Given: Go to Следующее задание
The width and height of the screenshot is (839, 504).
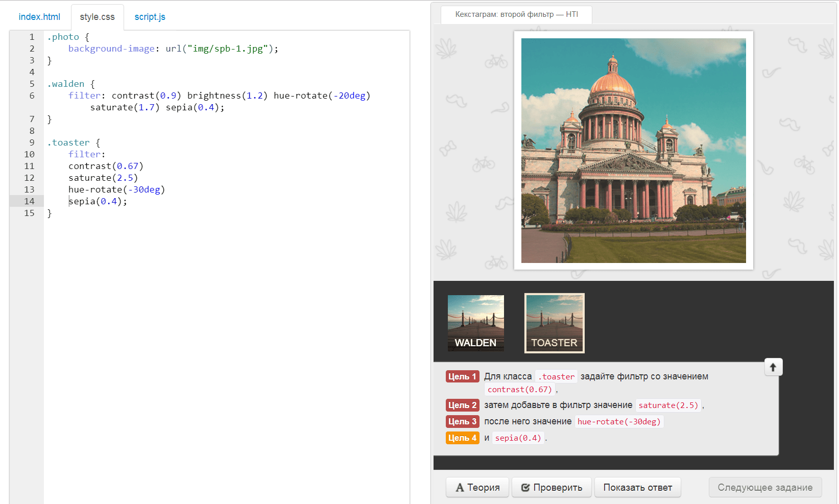Looking at the screenshot, I should click(764, 487).
